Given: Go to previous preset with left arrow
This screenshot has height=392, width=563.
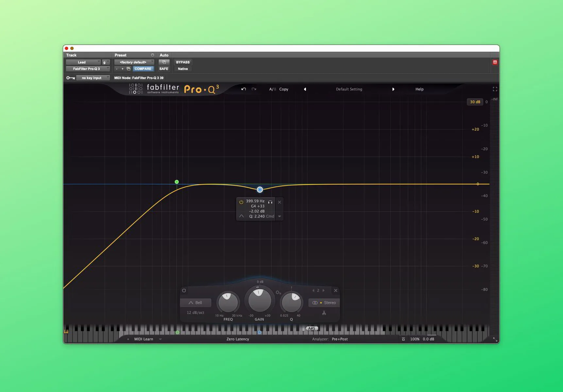Looking at the screenshot, I should (x=305, y=89).
